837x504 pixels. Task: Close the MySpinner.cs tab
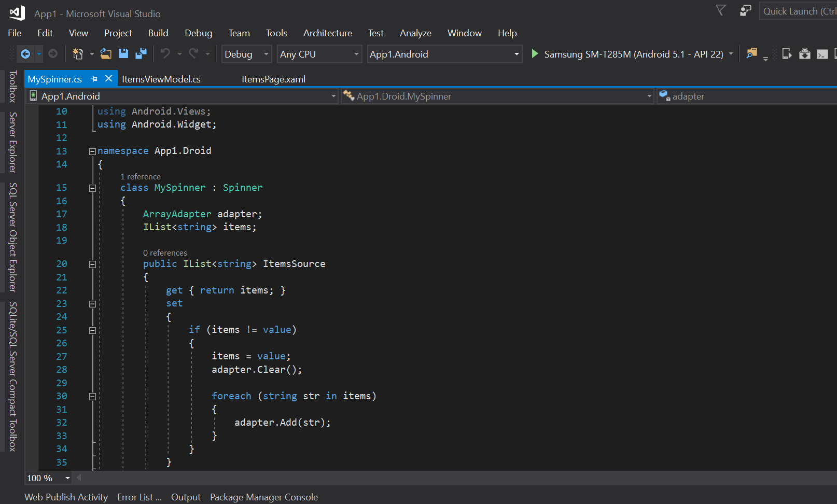coord(108,78)
